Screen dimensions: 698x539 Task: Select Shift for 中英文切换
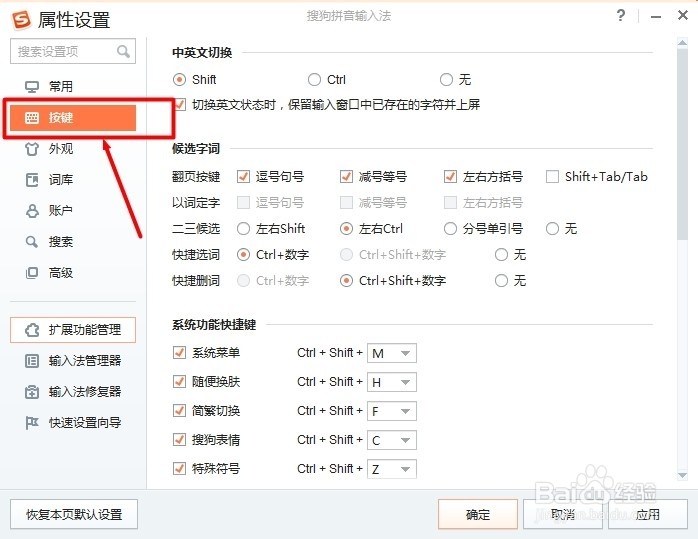(179, 80)
